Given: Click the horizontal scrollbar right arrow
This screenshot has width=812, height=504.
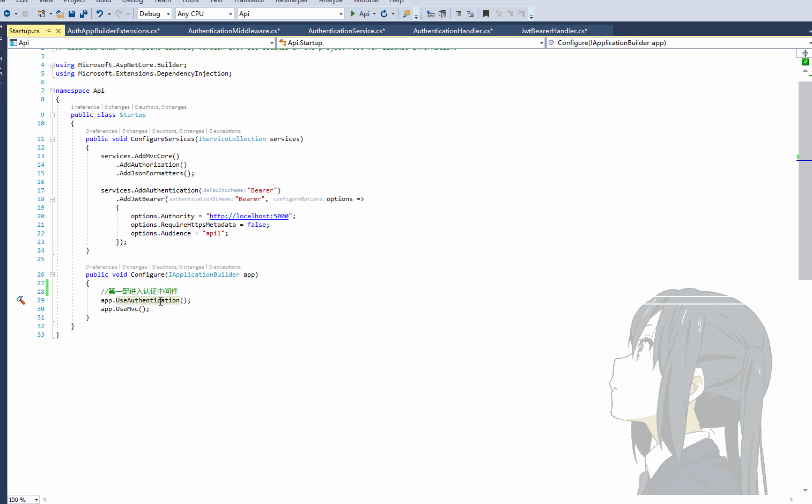Looking at the screenshot, I should pyautogui.click(x=792, y=500).
